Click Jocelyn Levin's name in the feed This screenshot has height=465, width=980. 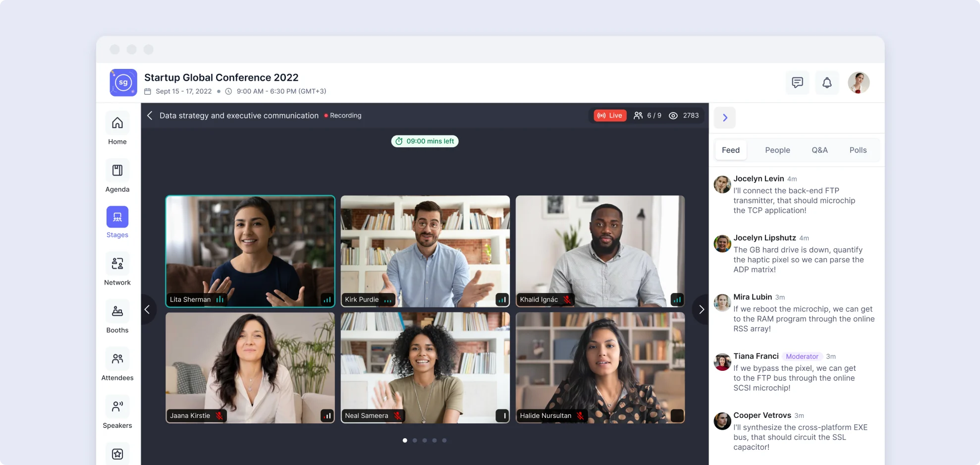pos(759,178)
